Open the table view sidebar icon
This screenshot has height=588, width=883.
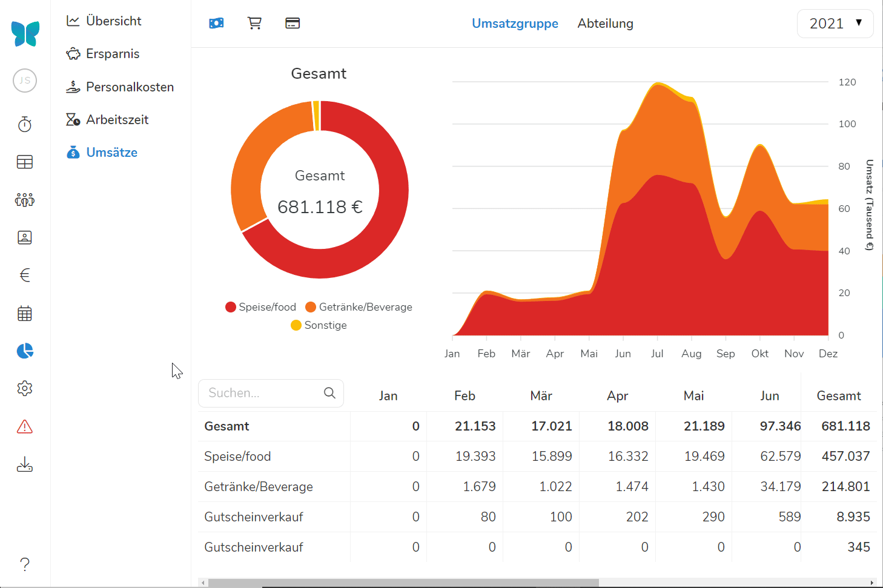[25, 162]
